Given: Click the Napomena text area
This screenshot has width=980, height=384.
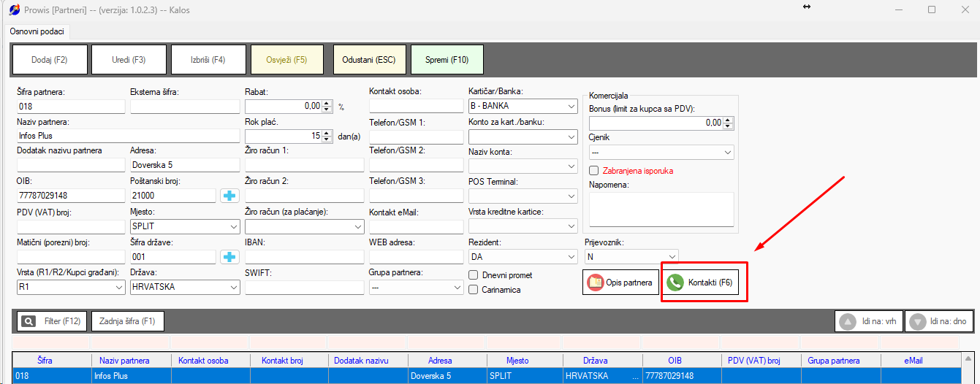Looking at the screenshot, I should tap(661, 210).
